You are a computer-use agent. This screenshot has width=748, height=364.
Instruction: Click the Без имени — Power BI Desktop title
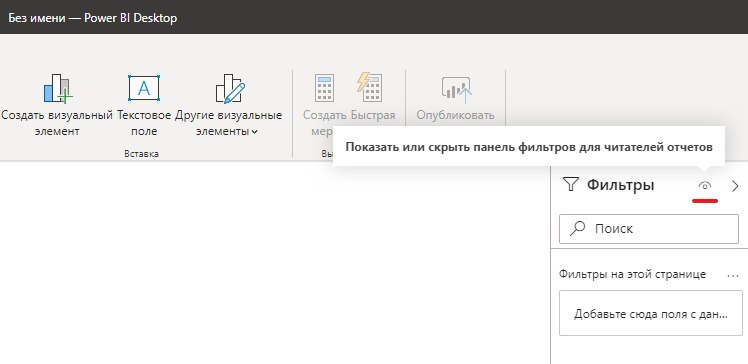tap(93, 18)
